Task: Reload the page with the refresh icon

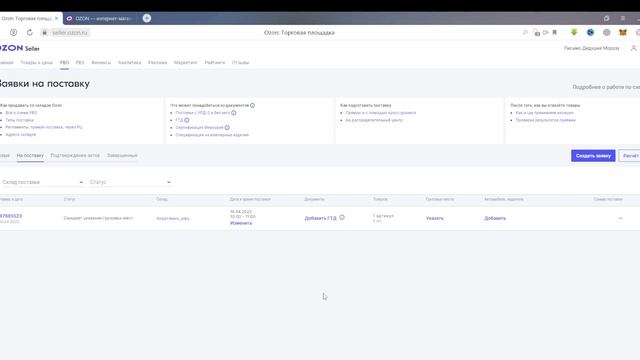Action: pos(29,32)
